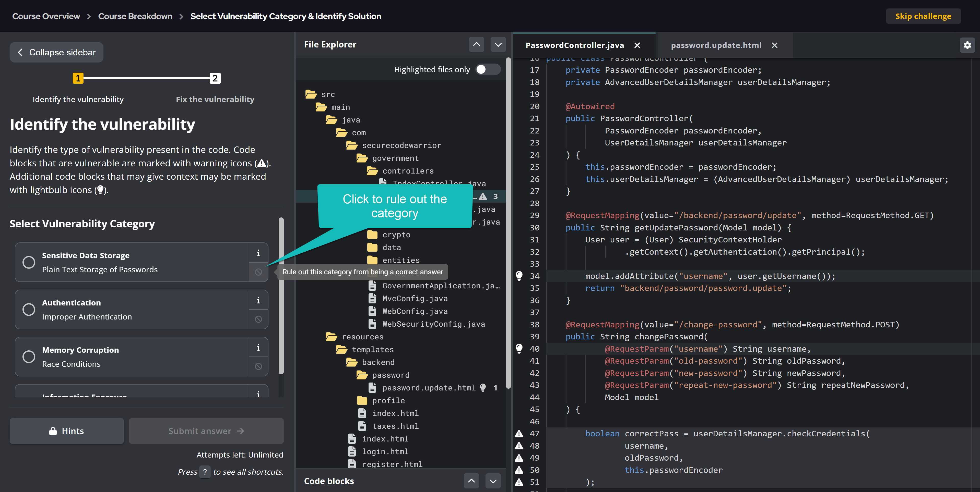Open the Hints panel

tap(67, 431)
